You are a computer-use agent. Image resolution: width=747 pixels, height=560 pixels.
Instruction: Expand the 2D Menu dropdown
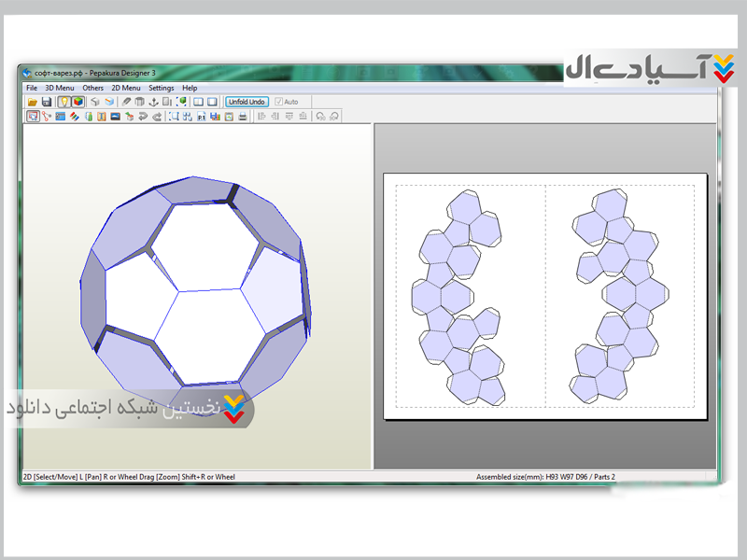[x=126, y=88]
